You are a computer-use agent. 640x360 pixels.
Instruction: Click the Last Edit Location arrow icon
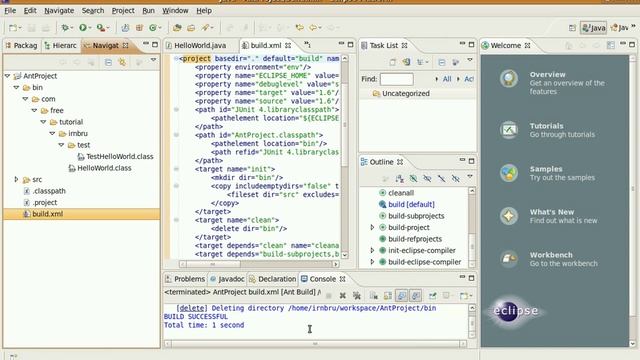click(300, 28)
